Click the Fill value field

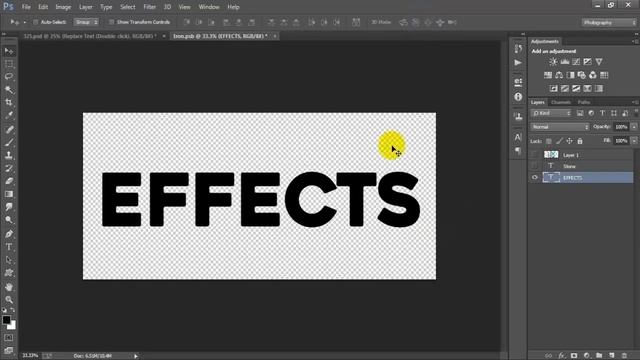click(621, 141)
